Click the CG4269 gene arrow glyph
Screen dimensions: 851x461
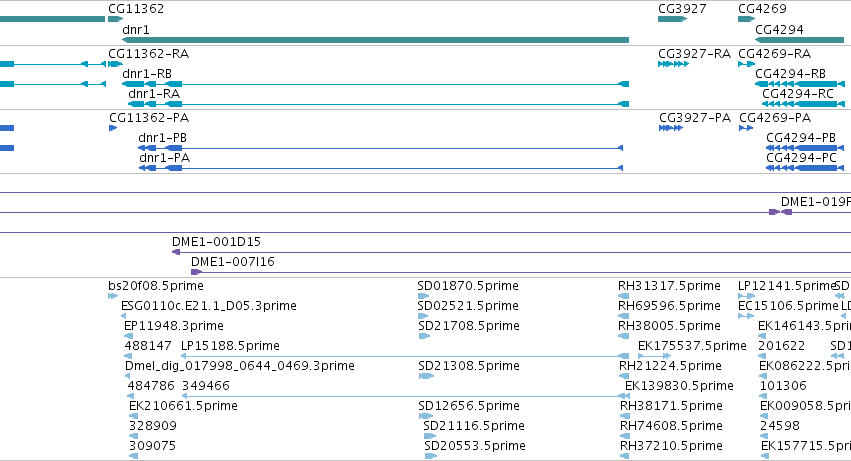pyautogui.click(x=746, y=19)
